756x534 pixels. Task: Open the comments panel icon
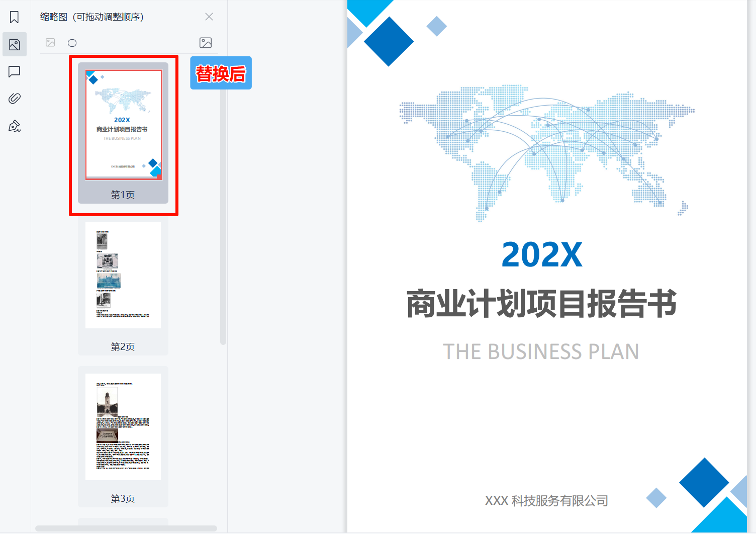pos(15,72)
